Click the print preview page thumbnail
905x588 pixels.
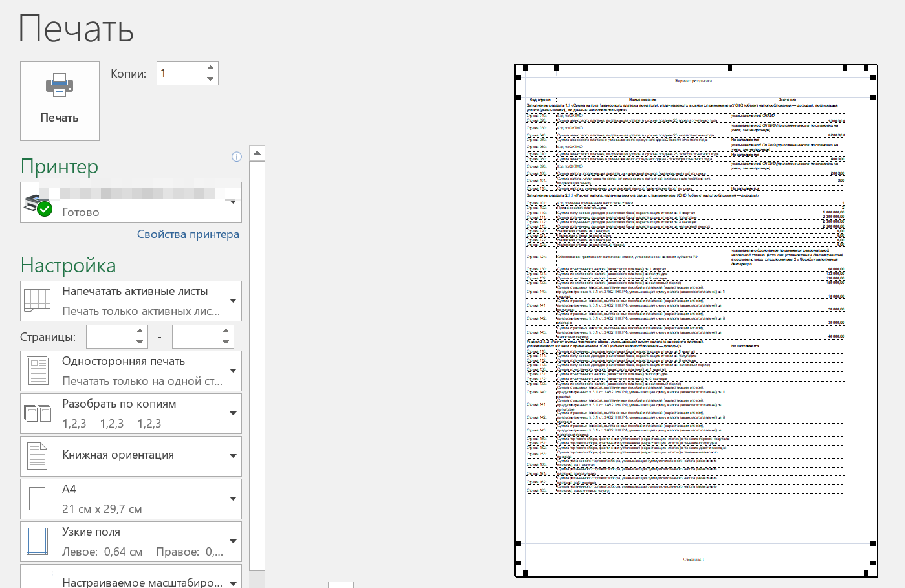pyautogui.click(x=695, y=320)
